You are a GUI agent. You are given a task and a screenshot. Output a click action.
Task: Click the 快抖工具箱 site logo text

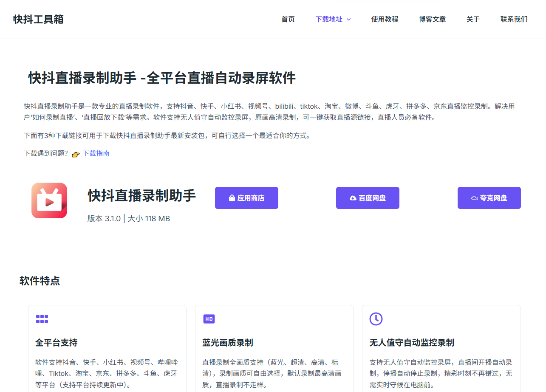(x=38, y=19)
